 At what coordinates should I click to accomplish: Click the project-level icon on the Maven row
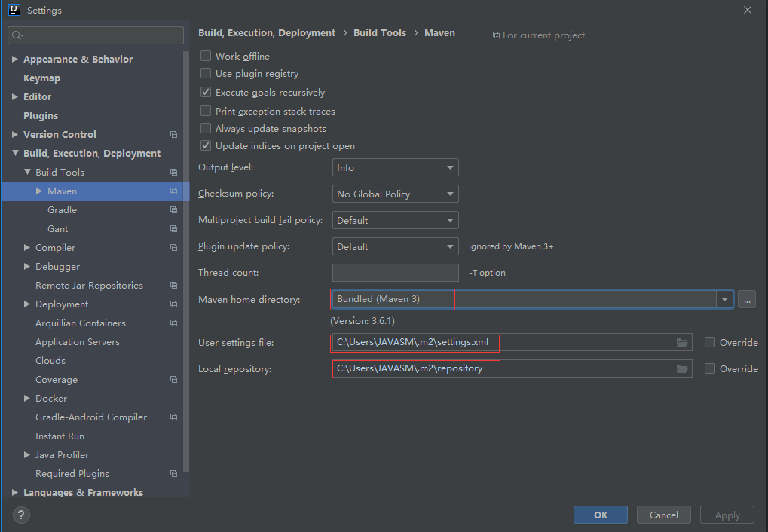(173, 191)
